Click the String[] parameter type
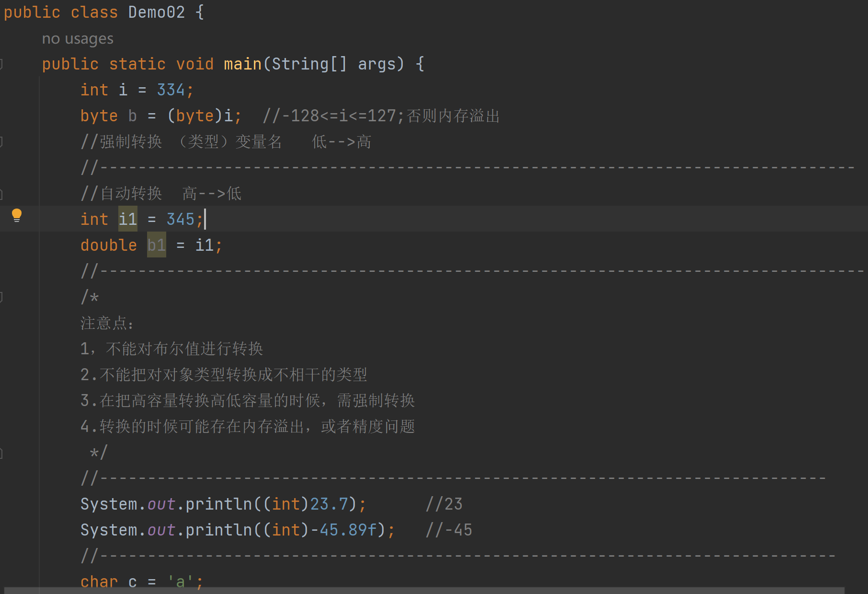 click(x=309, y=64)
